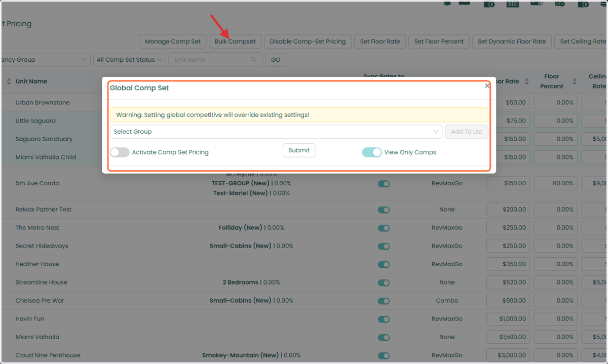Click Secret Hideaways unit name
This screenshot has height=364, width=608.
click(x=42, y=246)
